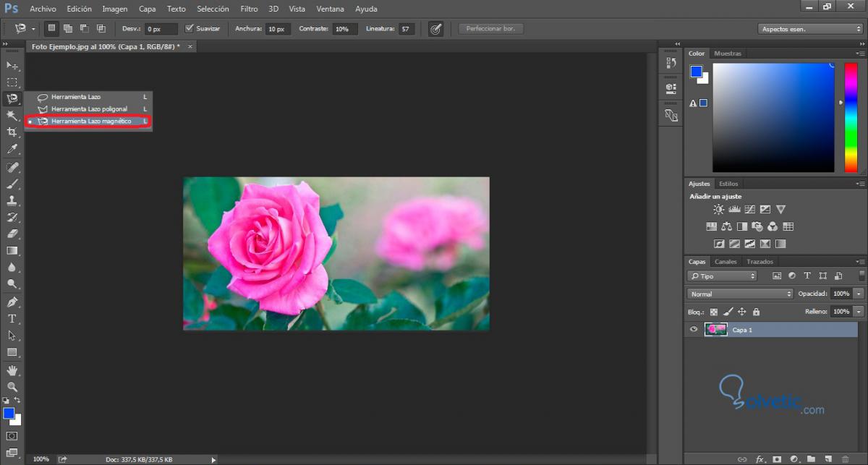The width and height of the screenshot is (868, 465).
Task: Open the Filtro menu
Action: tap(249, 9)
